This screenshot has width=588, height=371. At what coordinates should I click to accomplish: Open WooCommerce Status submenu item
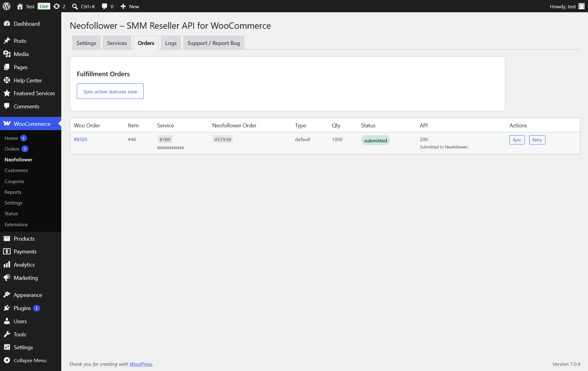pyautogui.click(x=11, y=213)
